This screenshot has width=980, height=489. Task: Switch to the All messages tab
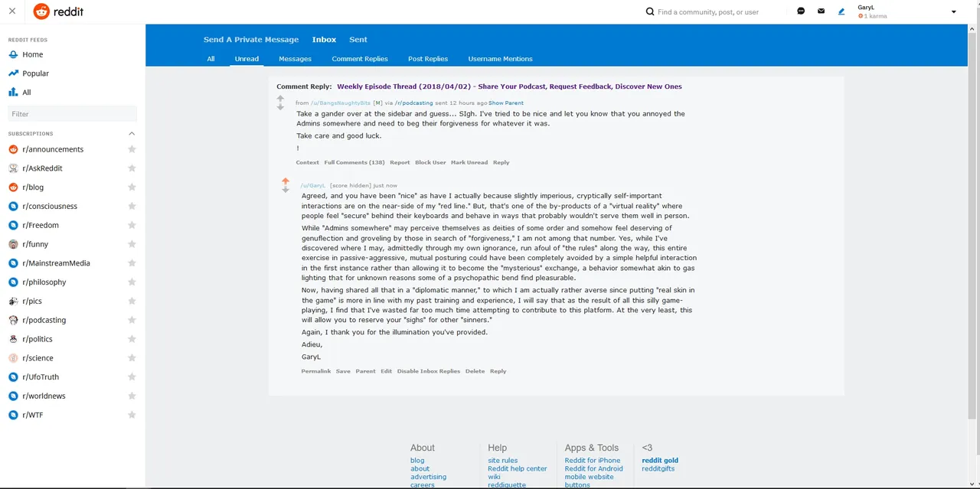coord(211,59)
